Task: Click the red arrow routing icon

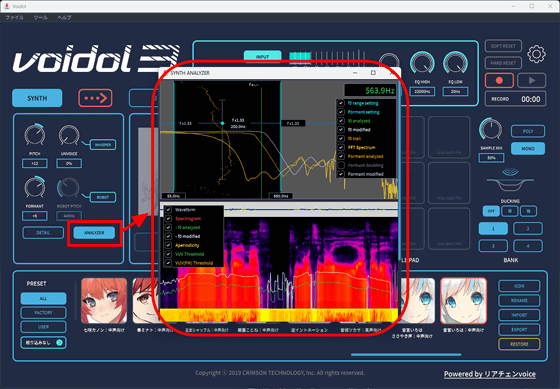Action: pos(95,98)
